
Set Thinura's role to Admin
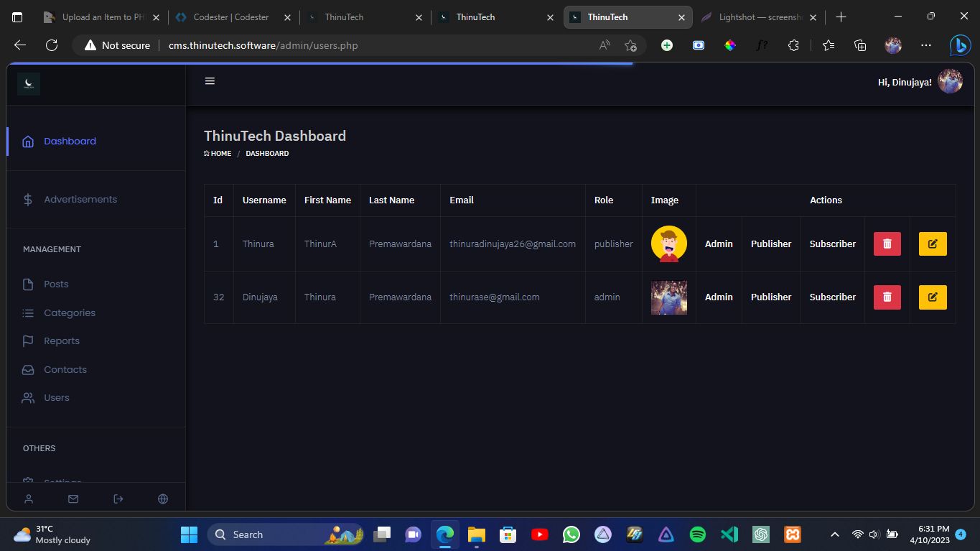(719, 244)
